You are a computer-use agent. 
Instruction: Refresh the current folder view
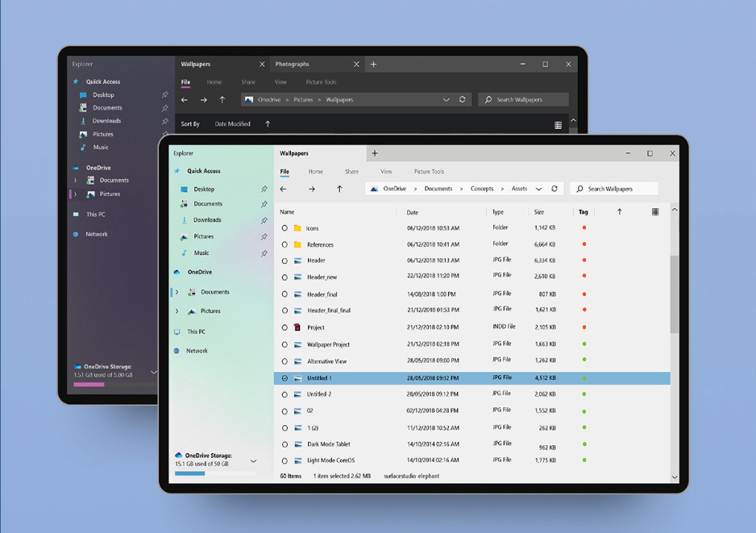[555, 189]
